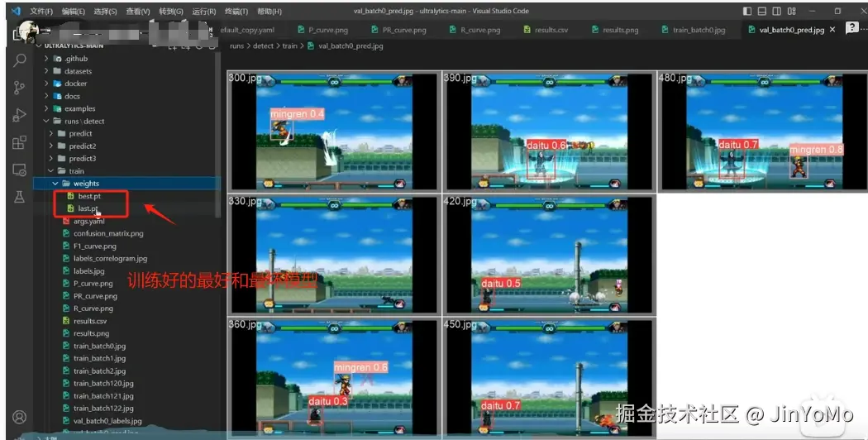Viewport: 868px width, 440px height.
Task: Open the 文件(F) menu
Action: [41, 11]
